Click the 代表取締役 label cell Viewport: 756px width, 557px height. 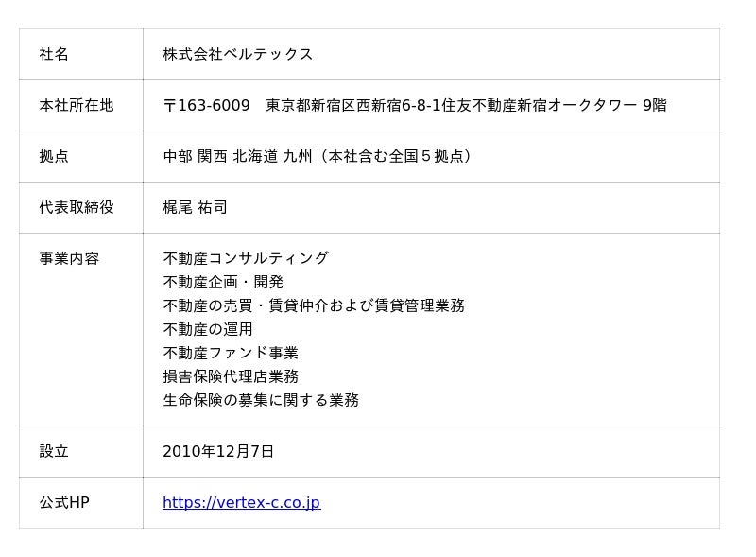click(77, 208)
